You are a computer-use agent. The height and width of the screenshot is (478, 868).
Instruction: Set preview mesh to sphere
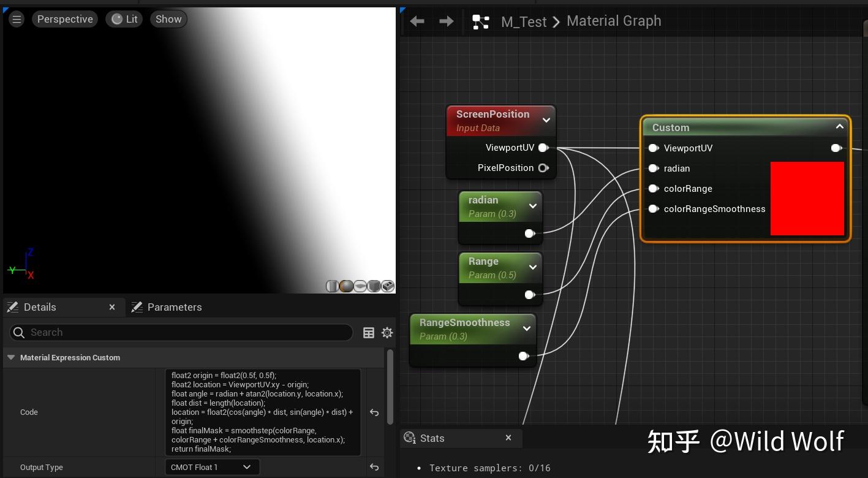coord(346,286)
